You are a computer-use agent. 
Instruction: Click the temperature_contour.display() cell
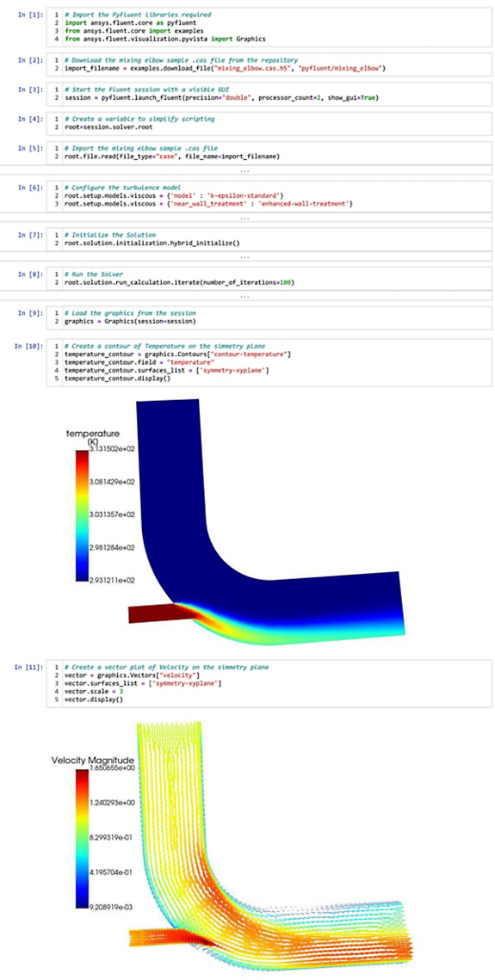point(269,362)
